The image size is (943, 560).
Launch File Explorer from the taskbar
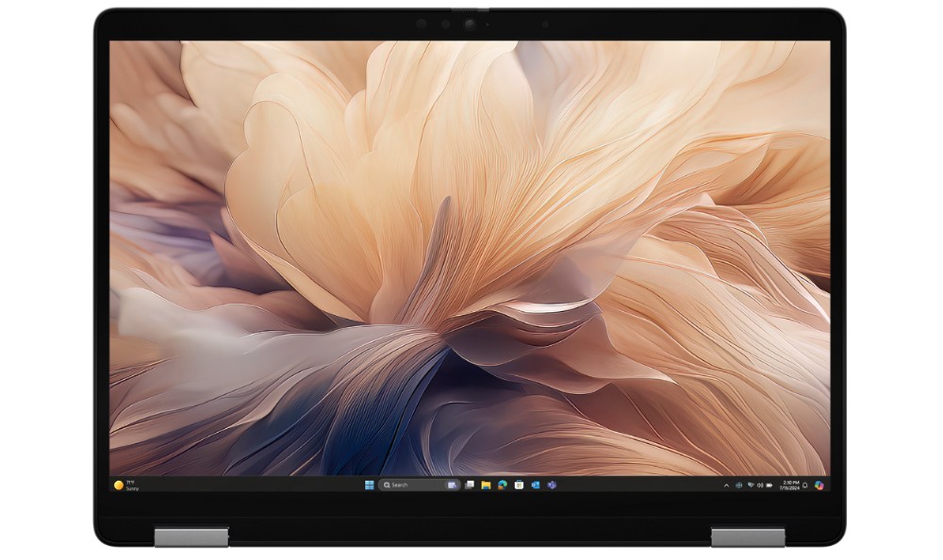[486, 485]
